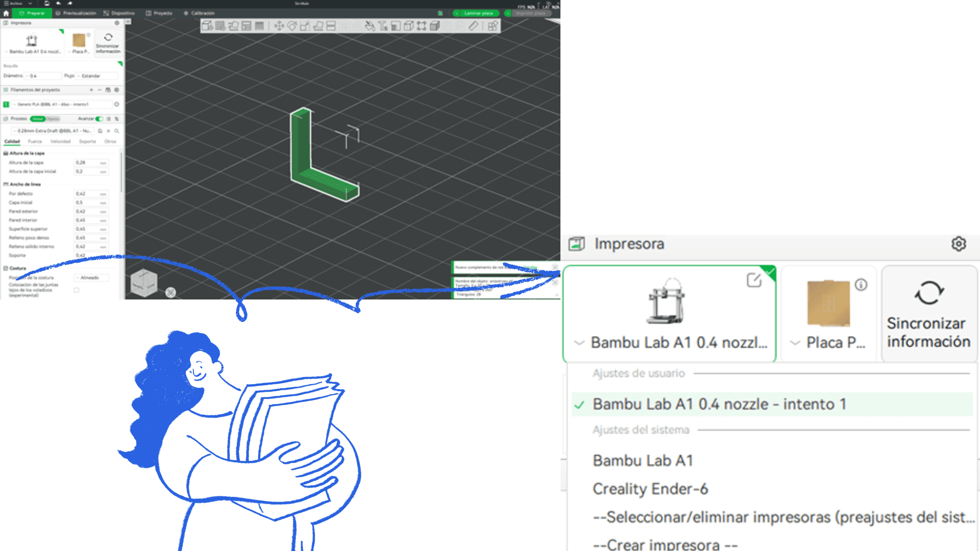Enable joints-away-from-overhangs seam checkbox
This screenshot has width=980, height=551.
point(77,290)
